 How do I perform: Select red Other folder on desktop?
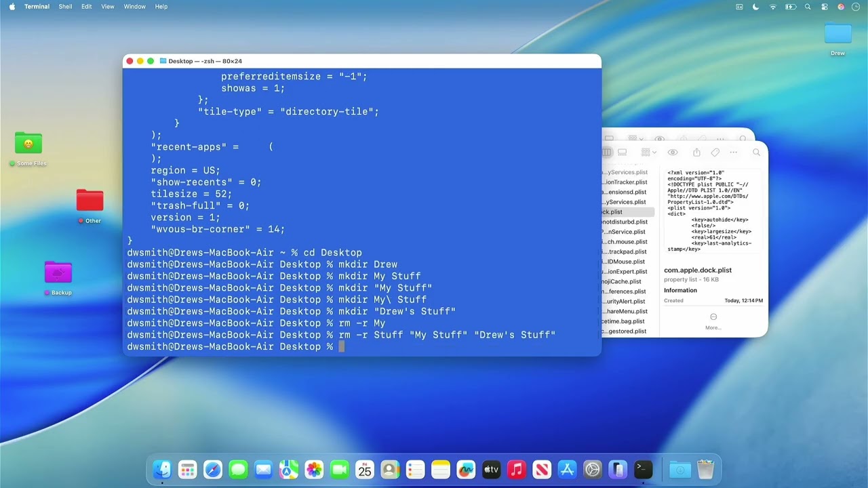click(90, 206)
